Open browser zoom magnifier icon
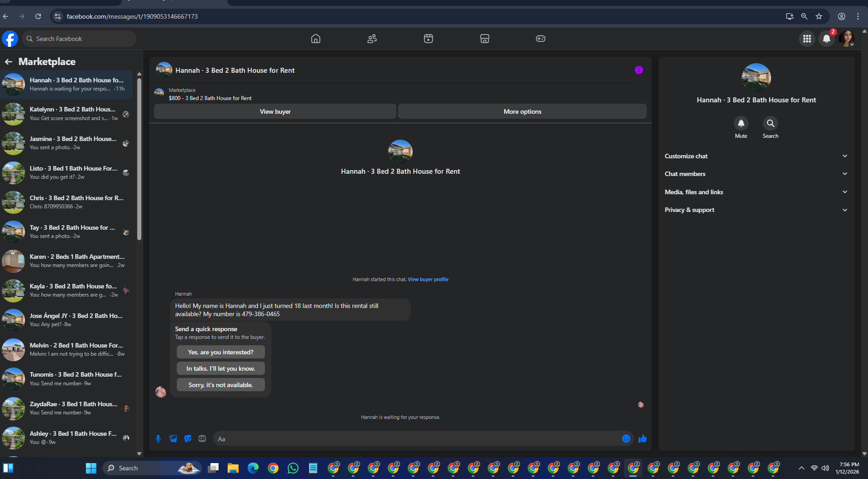The image size is (868, 479). (x=804, y=16)
